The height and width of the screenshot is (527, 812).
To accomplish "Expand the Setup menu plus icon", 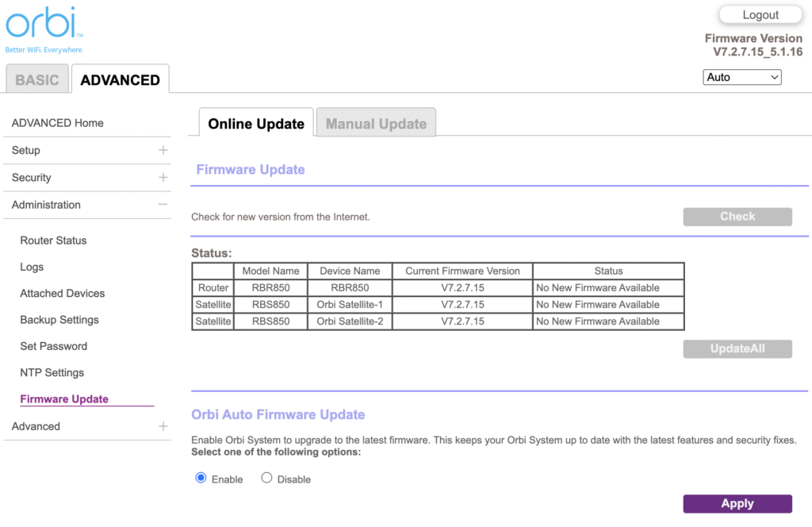I will point(163,150).
